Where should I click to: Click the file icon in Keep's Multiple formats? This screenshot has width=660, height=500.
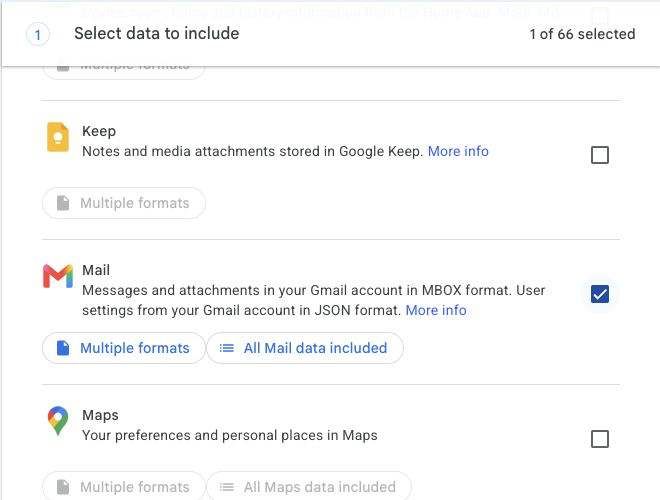tap(63, 203)
